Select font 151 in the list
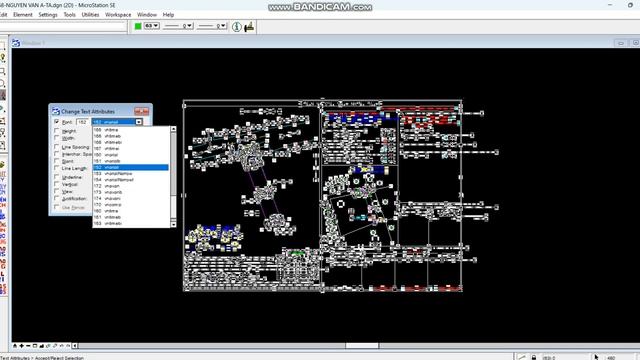This screenshot has width=640, height=360. pos(131,161)
